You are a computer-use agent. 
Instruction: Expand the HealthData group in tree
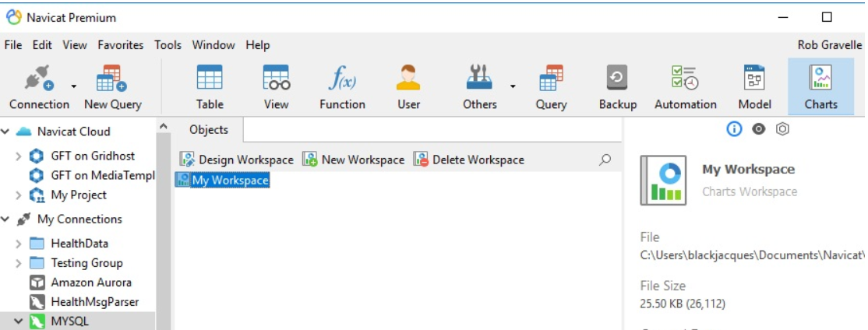tap(19, 244)
